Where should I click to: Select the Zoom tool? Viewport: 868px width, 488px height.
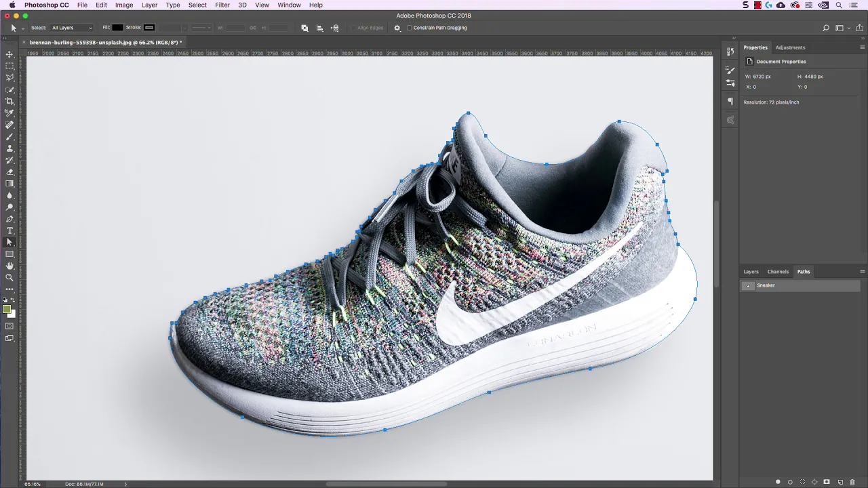pyautogui.click(x=9, y=277)
